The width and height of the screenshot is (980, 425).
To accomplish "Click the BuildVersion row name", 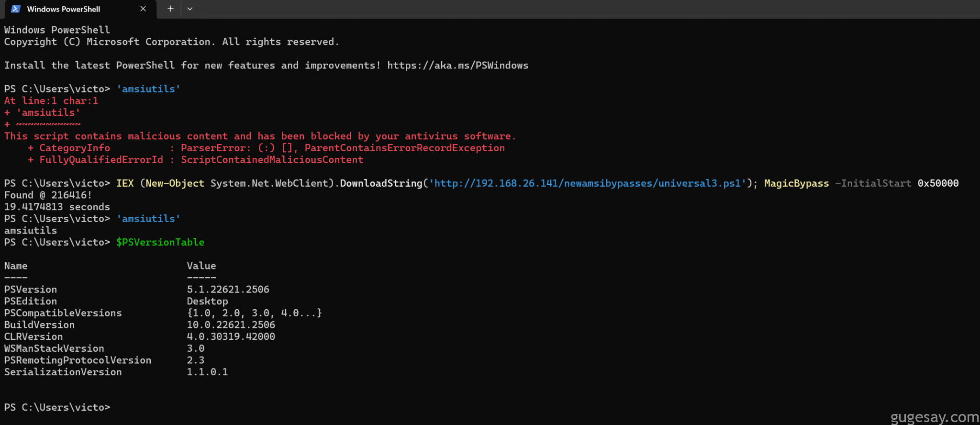I will coord(40,324).
